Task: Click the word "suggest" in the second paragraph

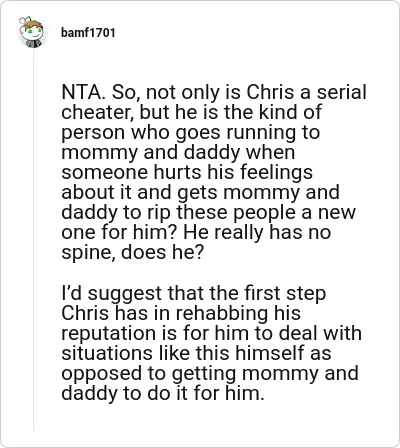Action: [x=124, y=293]
